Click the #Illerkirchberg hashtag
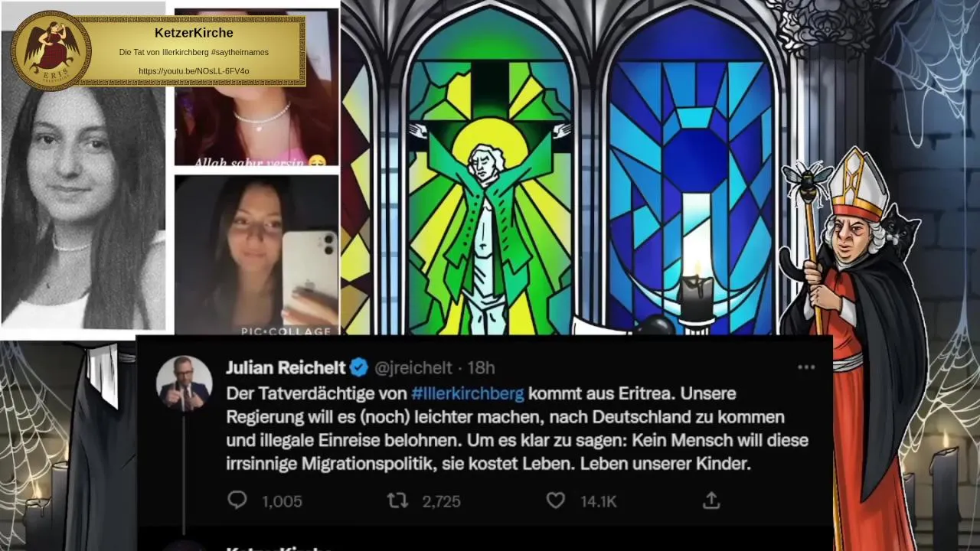Image resolution: width=980 pixels, height=551 pixels. pyautogui.click(x=468, y=393)
